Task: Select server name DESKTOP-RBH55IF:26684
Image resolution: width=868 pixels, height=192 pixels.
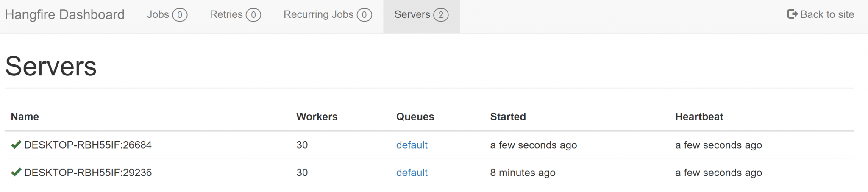Action: point(88,145)
